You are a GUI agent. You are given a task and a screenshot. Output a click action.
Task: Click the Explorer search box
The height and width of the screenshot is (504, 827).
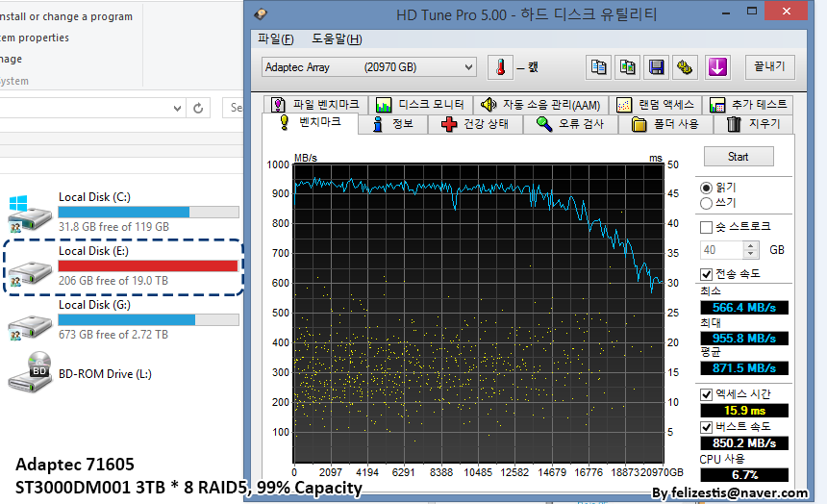(x=233, y=108)
